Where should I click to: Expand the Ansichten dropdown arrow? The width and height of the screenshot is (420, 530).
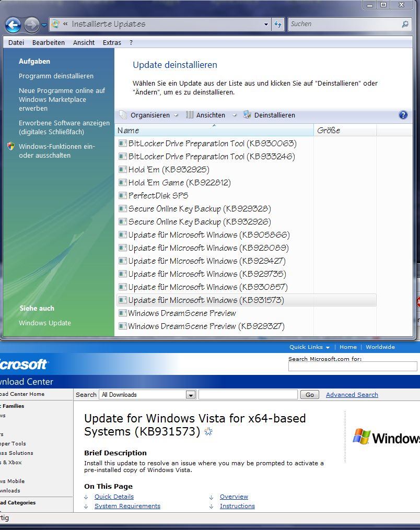tap(235, 115)
